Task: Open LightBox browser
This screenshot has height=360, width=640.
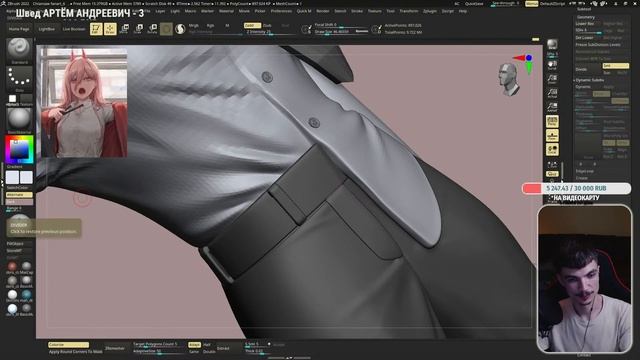Action: pyautogui.click(x=47, y=29)
